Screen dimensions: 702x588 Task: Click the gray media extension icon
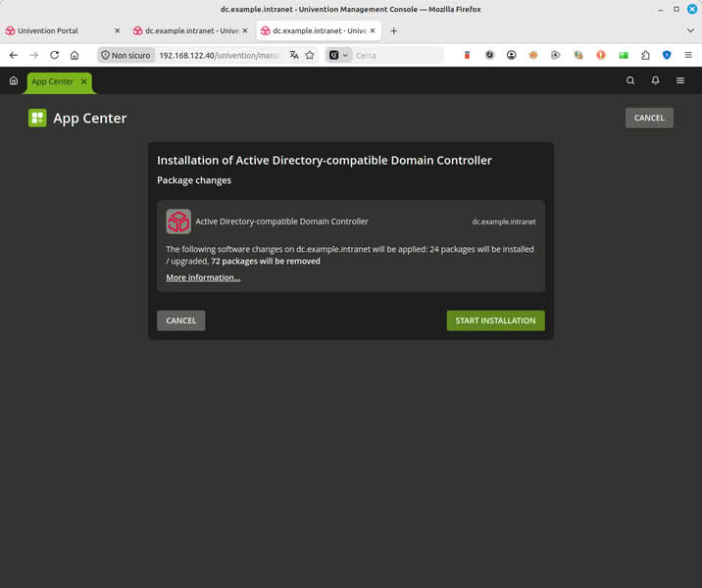[556, 55]
